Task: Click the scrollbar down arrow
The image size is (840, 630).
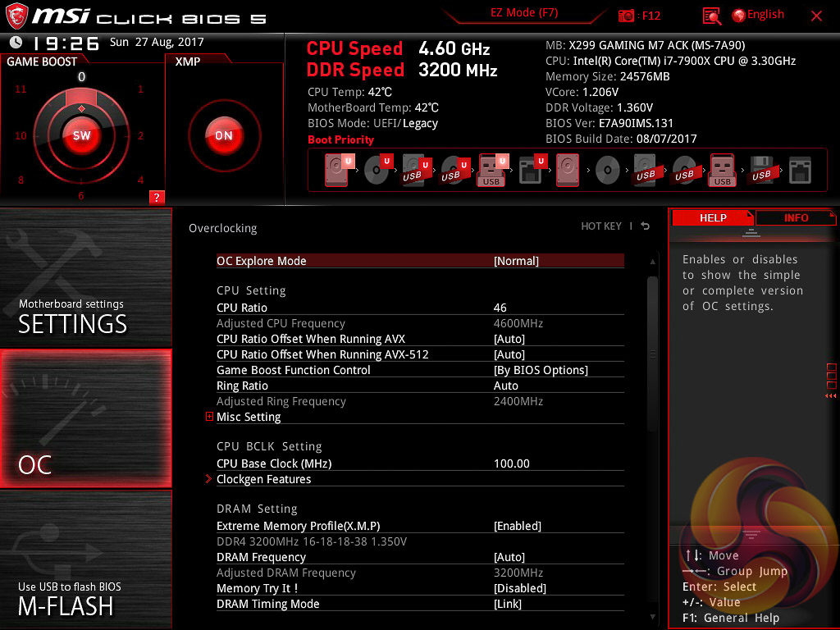Action: 652,617
